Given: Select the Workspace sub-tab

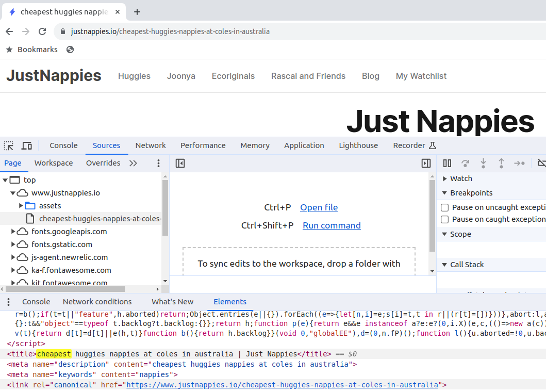Looking at the screenshot, I should pyautogui.click(x=54, y=163).
